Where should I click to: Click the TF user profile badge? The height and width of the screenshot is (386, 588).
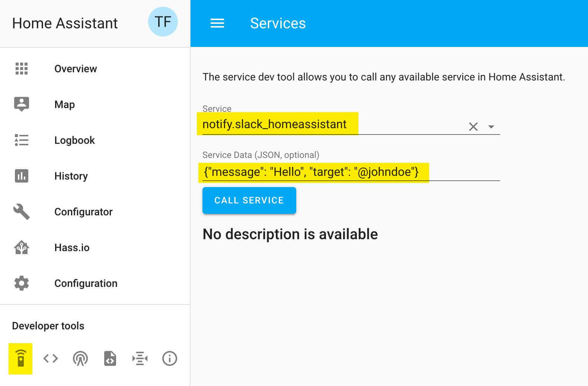[x=163, y=22]
